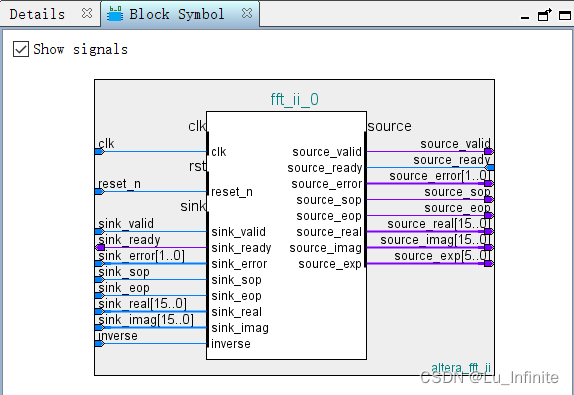This screenshot has height=395, width=574.
Task: Click the source_exp[5..0] port arrow
Action: (x=489, y=264)
